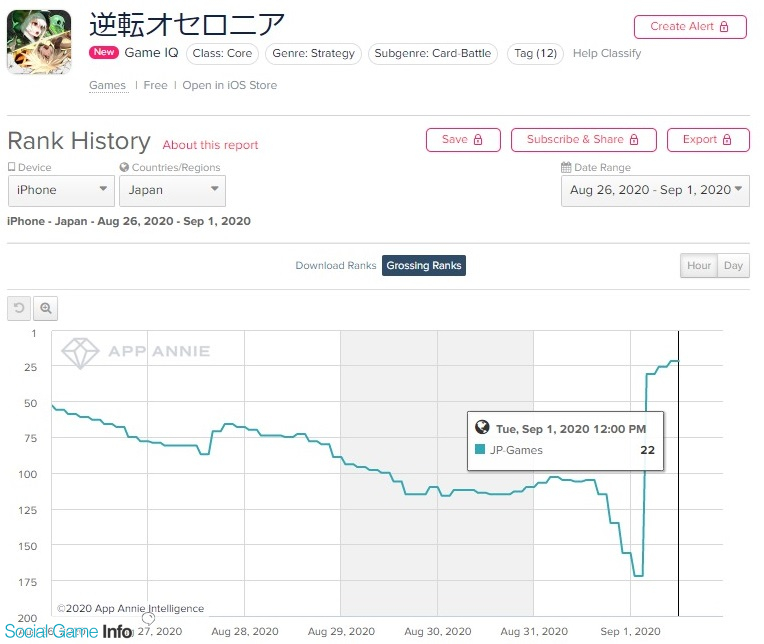The height and width of the screenshot is (644, 764).
Task: Click lock icon on Subscribe & Share
Action: (x=634, y=140)
